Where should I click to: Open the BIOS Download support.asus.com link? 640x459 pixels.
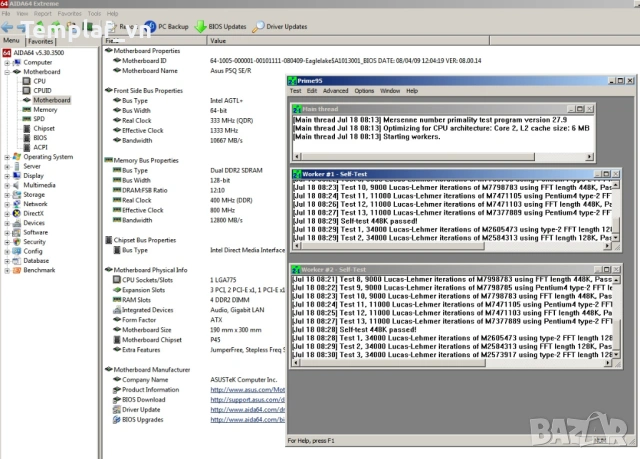click(247, 399)
